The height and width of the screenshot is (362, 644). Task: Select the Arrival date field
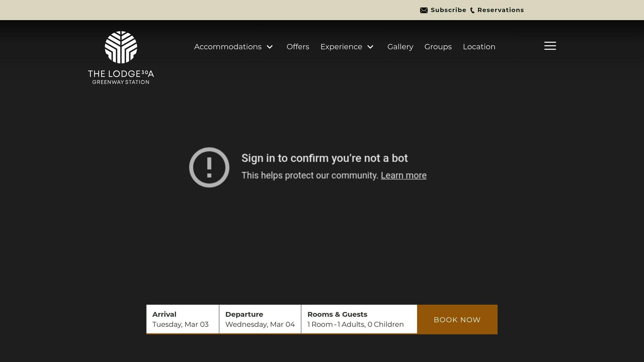pyautogui.click(x=182, y=319)
